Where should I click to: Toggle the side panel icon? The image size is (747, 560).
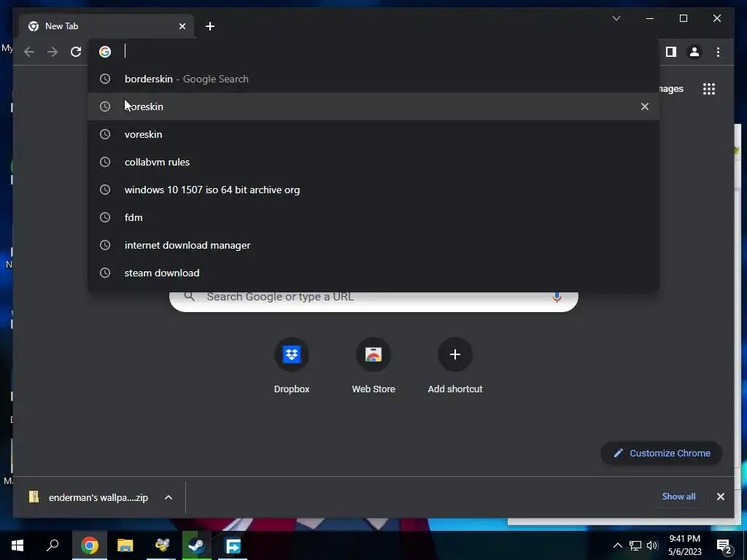[x=671, y=52]
